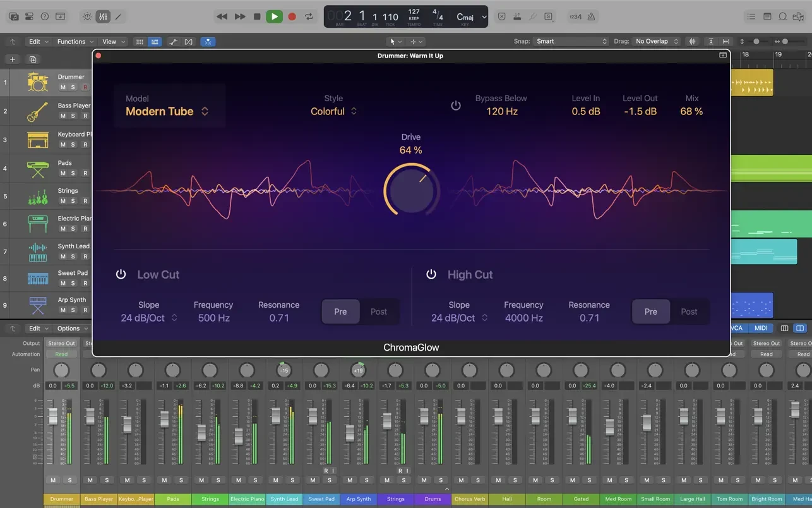Enable the High Cut filter power button

pyautogui.click(x=431, y=274)
